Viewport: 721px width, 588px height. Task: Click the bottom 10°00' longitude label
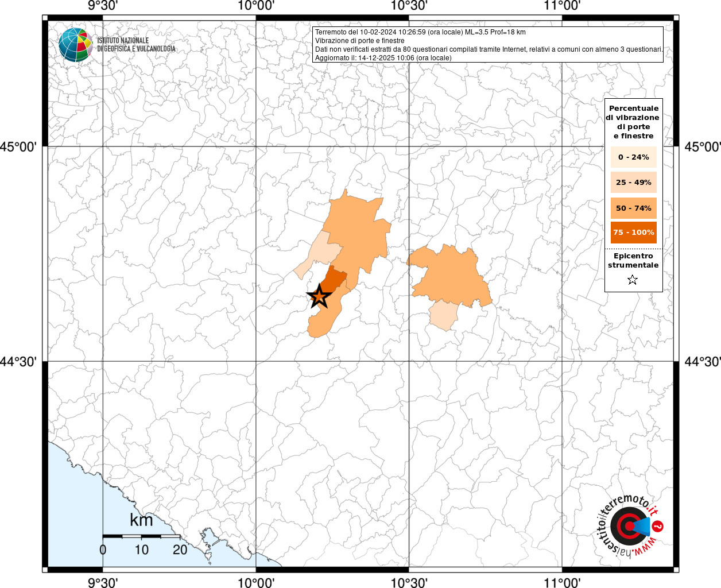(x=255, y=582)
